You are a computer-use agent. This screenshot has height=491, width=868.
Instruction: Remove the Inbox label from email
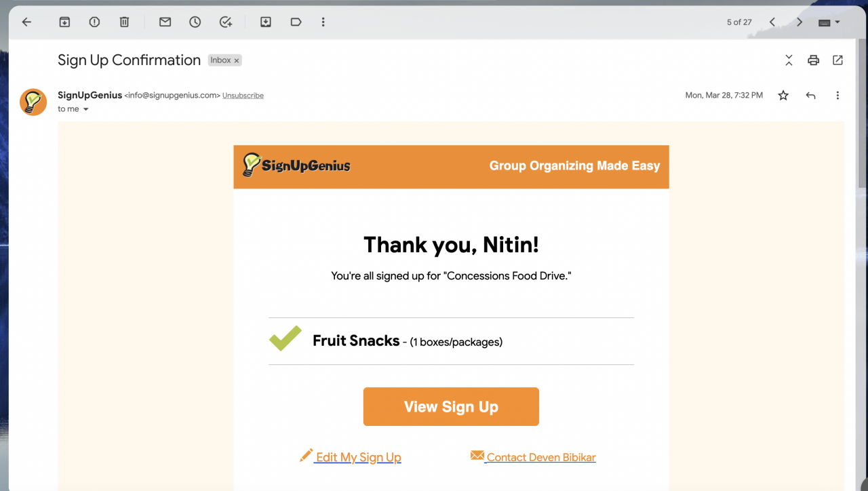pos(237,60)
